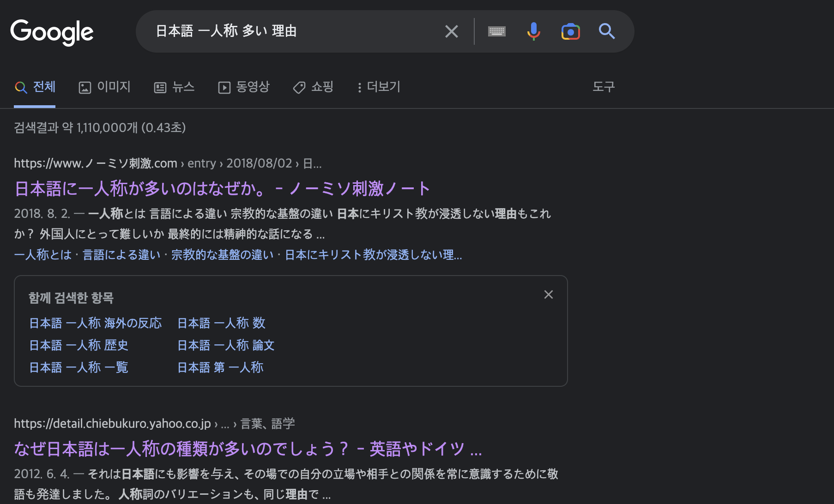Jump to section 宗教的な基盤の違い

(223, 255)
